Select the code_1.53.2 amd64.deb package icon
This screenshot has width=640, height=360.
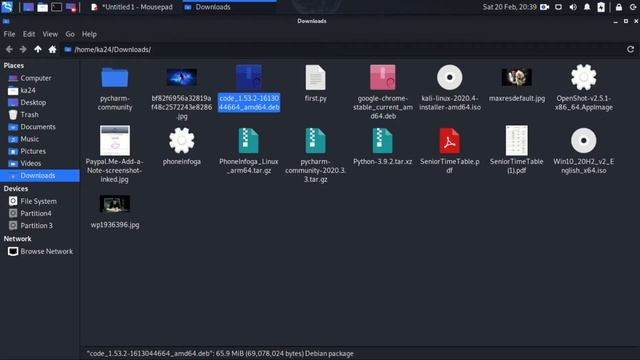coord(249,77)
